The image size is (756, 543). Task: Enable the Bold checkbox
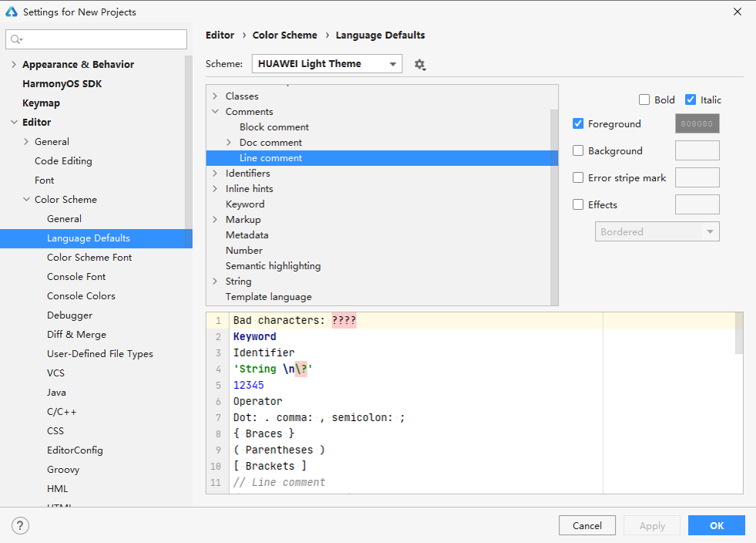(644, 99)
